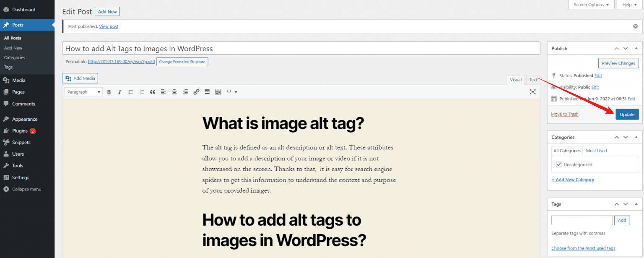The width and height of the screenshot is (644, 258).
Task: Insert a numbered list
Action: [x=141, y=91]
